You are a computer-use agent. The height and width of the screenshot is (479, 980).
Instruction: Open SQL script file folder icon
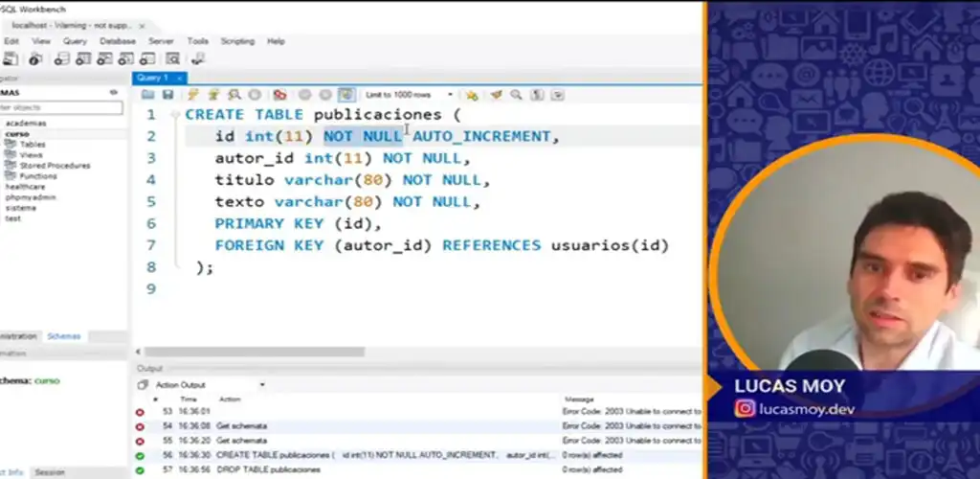pyautogui.click(x=147, y=95)
